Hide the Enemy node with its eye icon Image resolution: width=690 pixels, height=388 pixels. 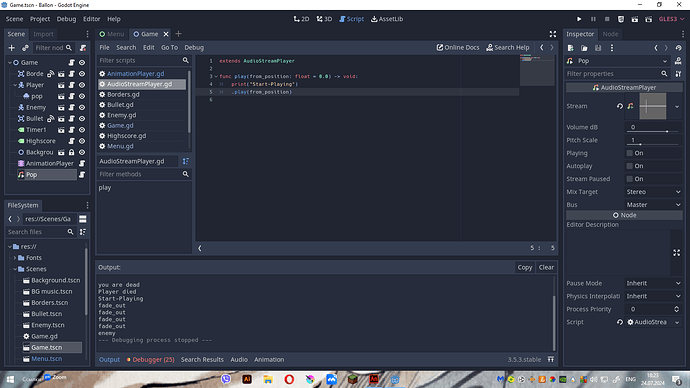pos(82,107)
